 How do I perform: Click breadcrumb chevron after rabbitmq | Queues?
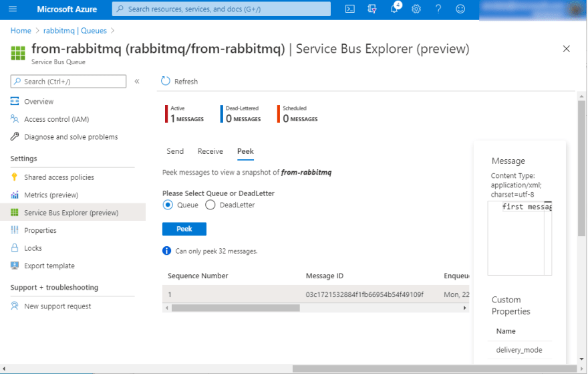(x=112, y=31)
